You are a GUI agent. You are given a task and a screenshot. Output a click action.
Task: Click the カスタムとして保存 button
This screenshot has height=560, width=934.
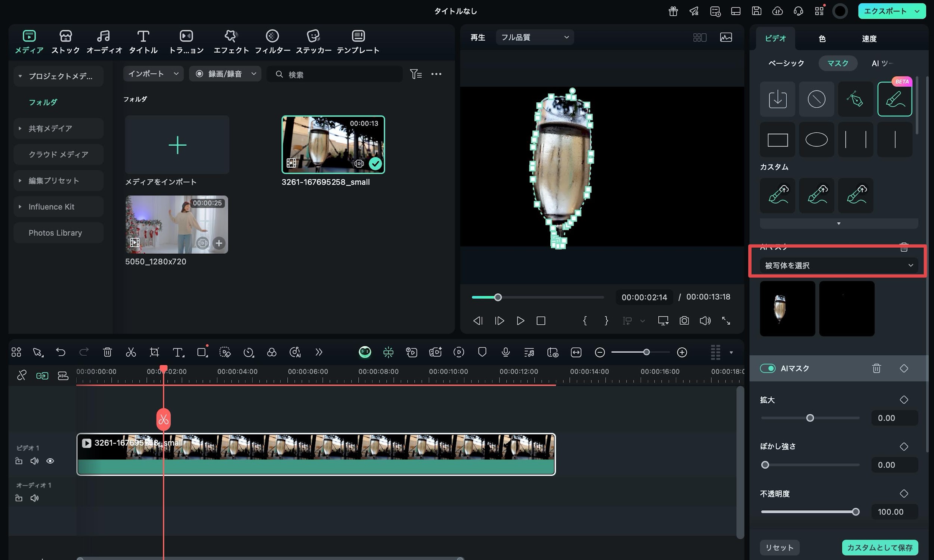click(880, 547)
